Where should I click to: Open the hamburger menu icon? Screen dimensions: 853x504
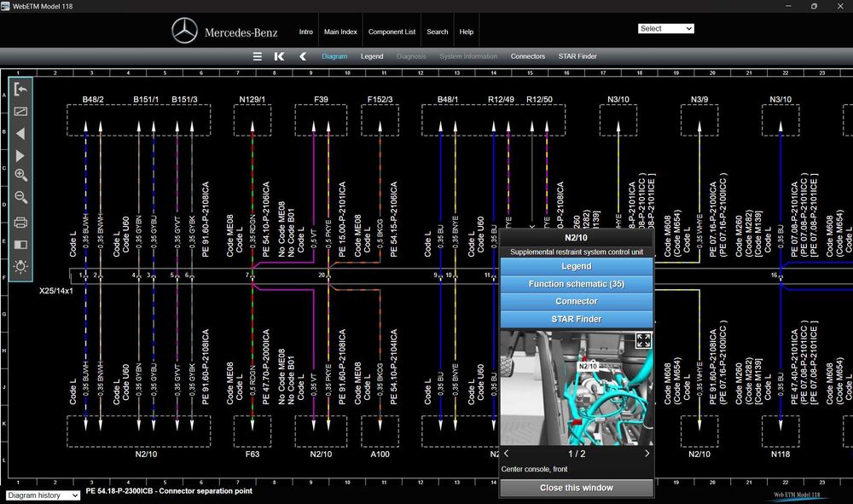258,56
